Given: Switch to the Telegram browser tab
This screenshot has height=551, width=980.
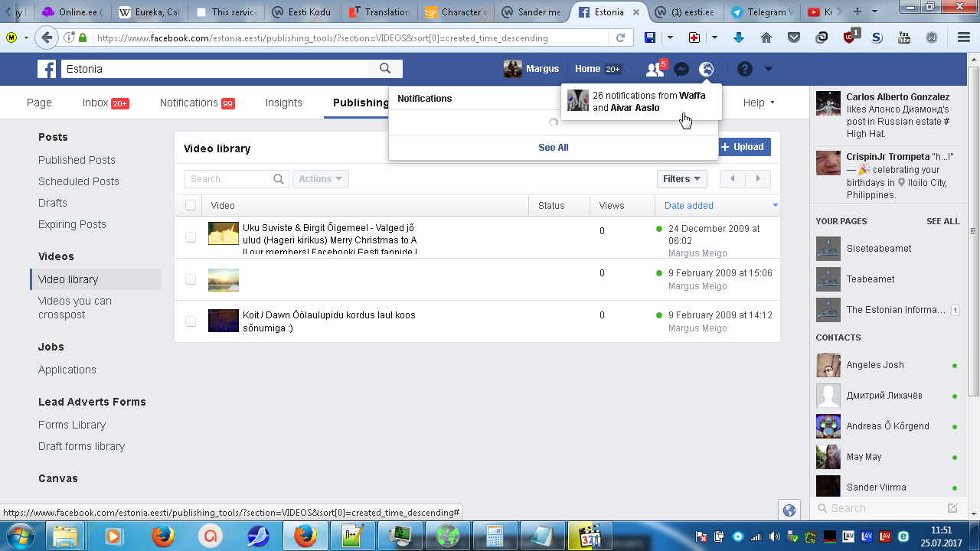Looking at the screenshot, I should click(x=763, y=12).
